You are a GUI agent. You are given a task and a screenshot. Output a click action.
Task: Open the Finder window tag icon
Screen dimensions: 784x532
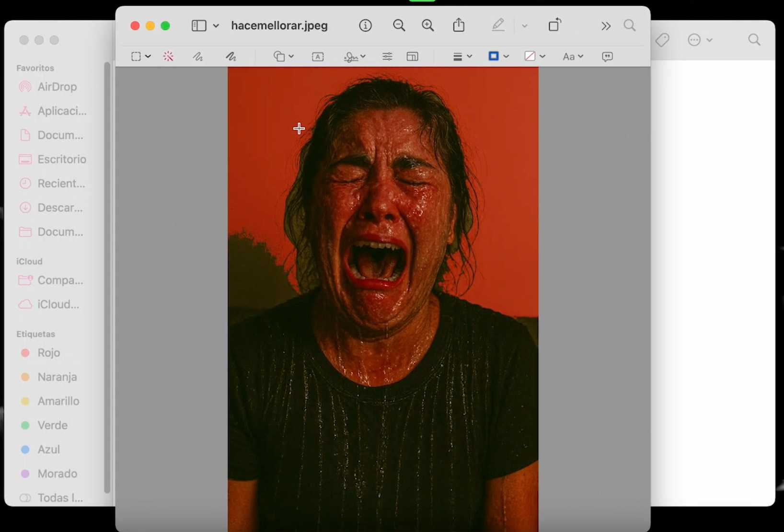[662, 40]
